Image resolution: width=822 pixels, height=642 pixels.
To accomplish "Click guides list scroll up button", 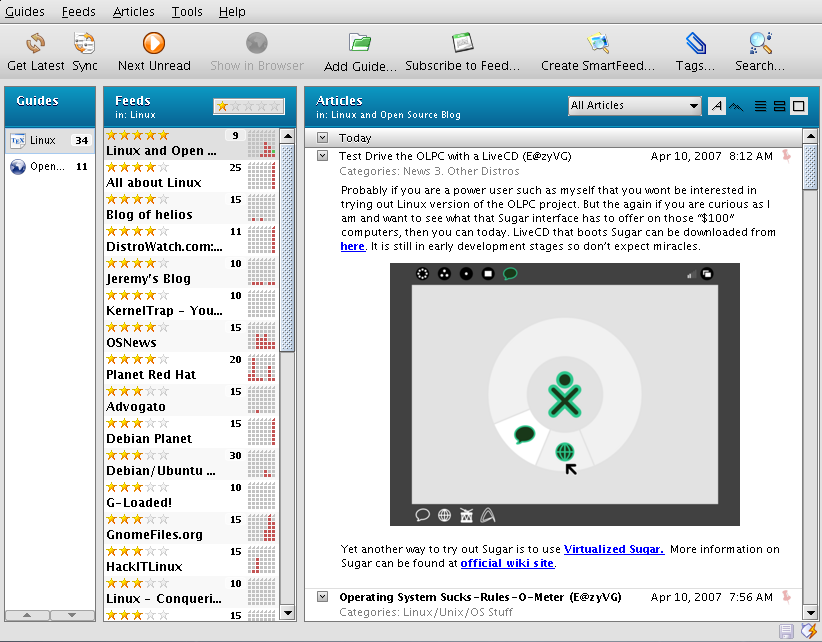I will [x=27, y=615].
